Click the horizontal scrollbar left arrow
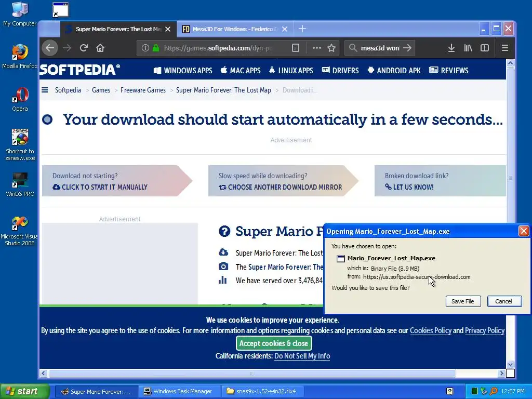Screen dimensions: 532x399 (x=44, y=373)
